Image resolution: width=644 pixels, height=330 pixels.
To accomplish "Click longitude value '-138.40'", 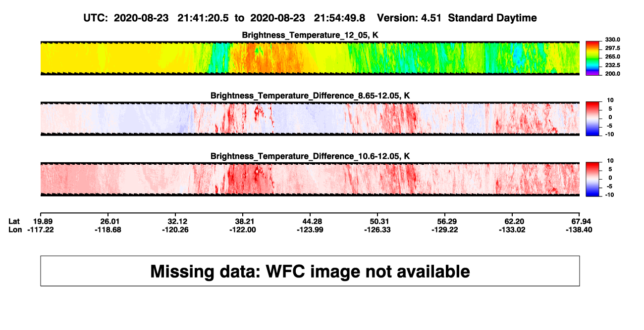I will 578,230.
